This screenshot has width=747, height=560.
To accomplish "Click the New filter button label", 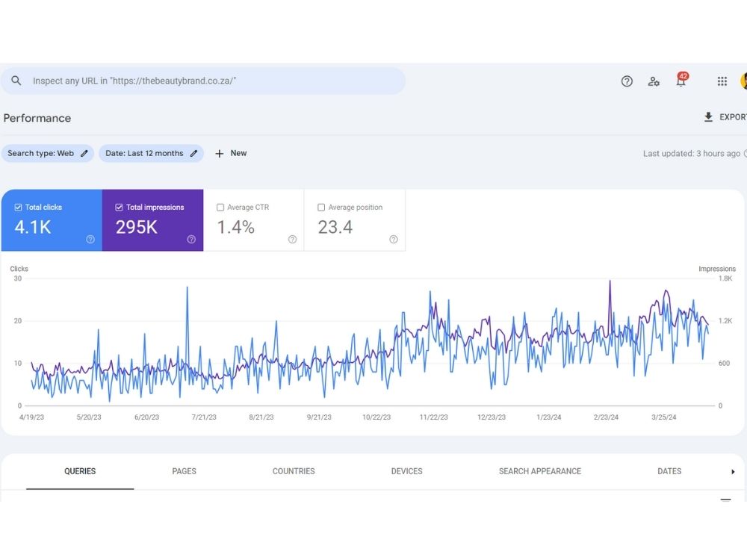I will pos(239,153).
